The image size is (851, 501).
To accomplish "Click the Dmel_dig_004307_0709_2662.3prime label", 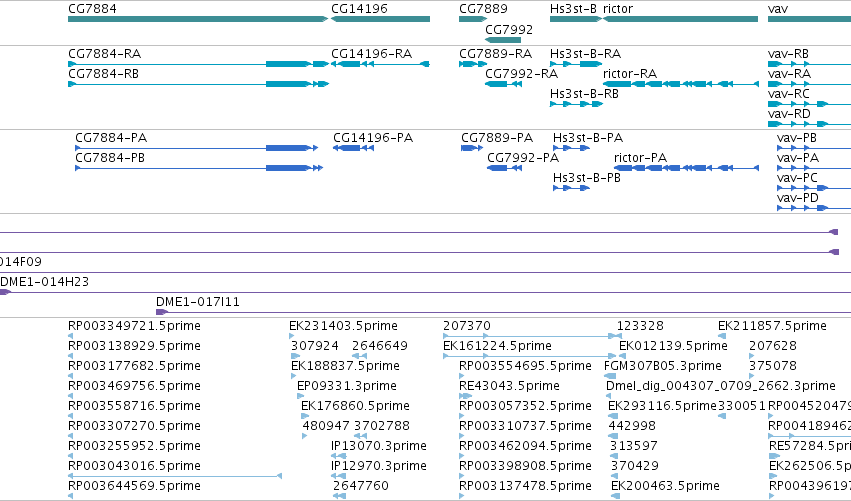I will (x=721, y=386).
